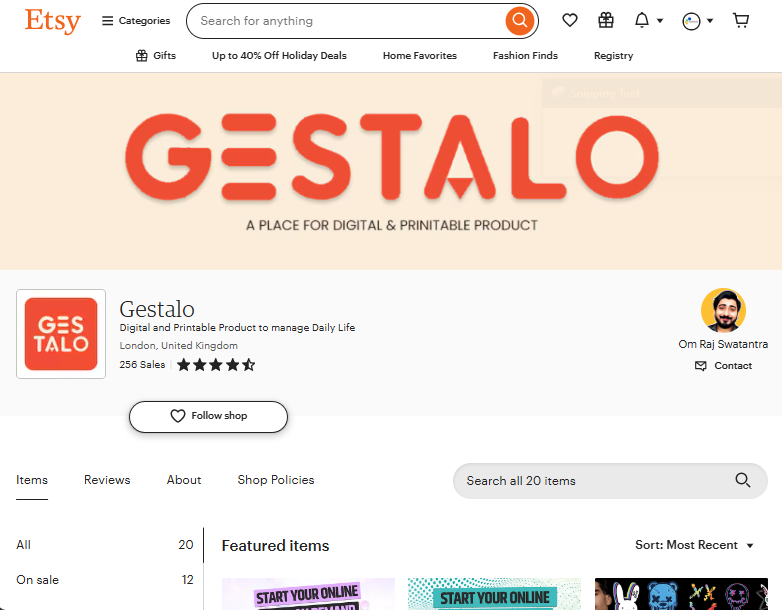Open the About tab

184,480
